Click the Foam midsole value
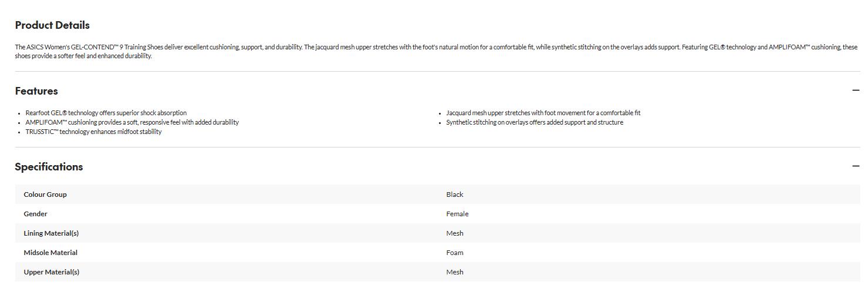The width and height of the screenshot is (868, 295). [x=455, y=253]
